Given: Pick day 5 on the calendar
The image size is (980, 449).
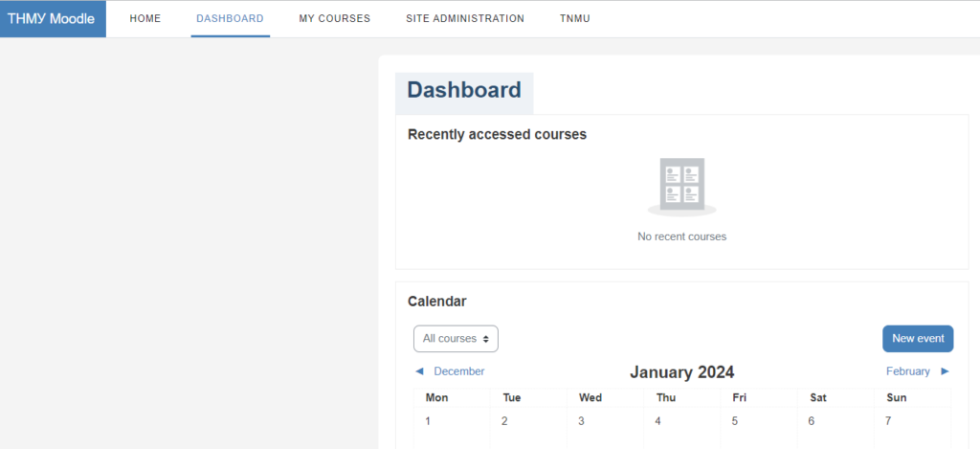Looking at the screenshot, I should click(x=735, y=421).
